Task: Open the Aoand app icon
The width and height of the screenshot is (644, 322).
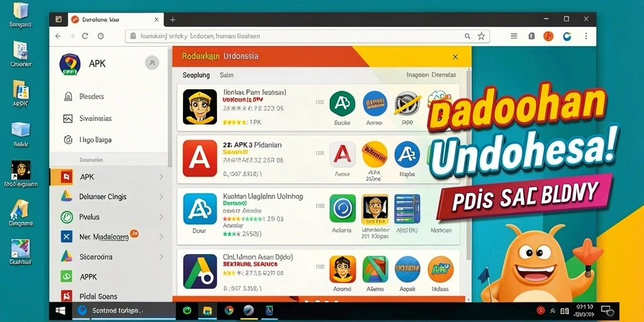Action: pyautogui.click(x=342, y=269)
